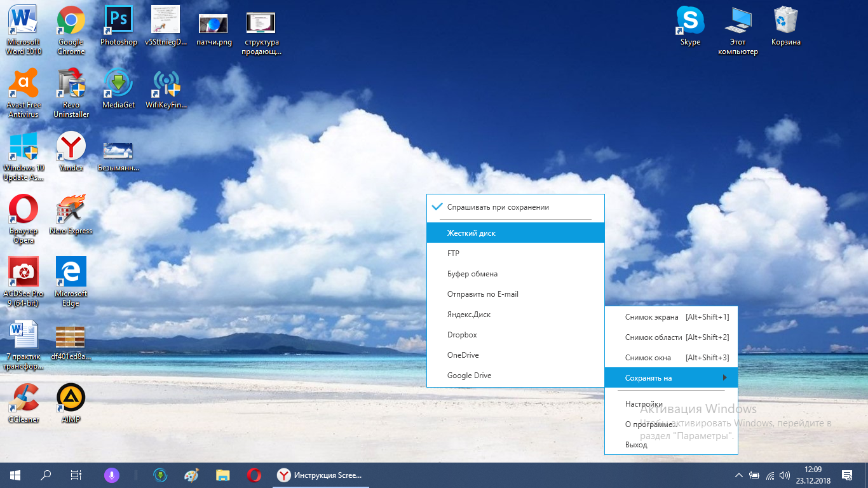Toggle Спрашивать при сохранении option
Viewport: 868px width, 488px height.
[x=515, y=207]
